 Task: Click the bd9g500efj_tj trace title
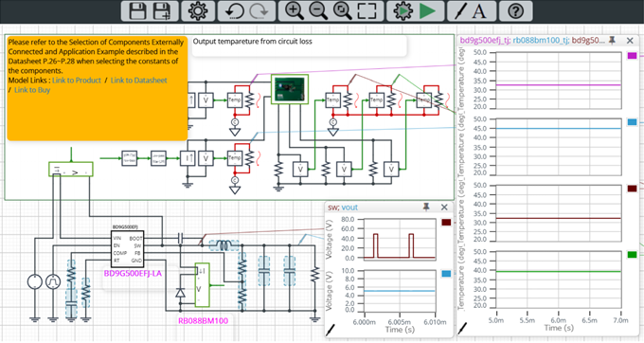(485, 40)
